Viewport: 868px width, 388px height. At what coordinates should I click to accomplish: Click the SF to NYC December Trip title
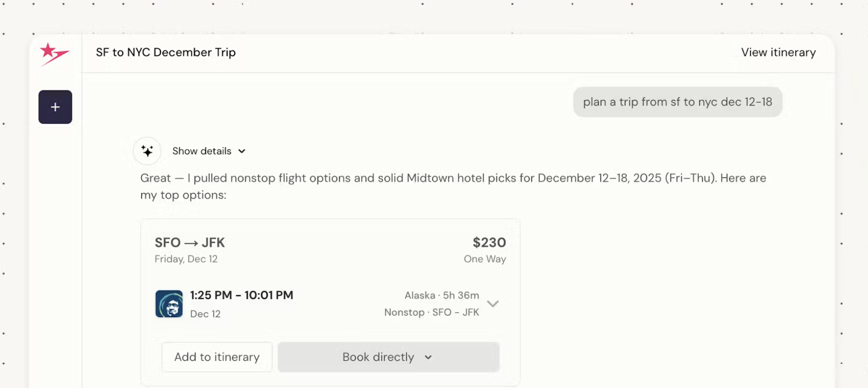[x=165, y=52]
